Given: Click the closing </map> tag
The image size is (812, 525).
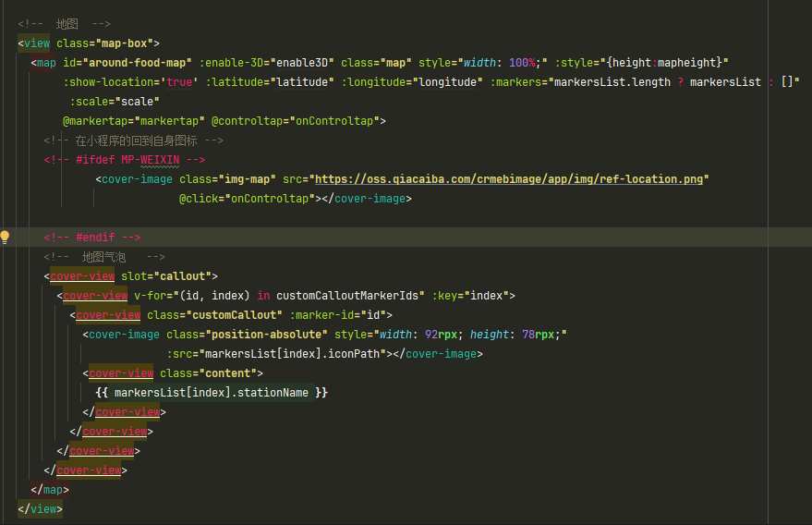Looking at the screenshot, I should point(50,490).
